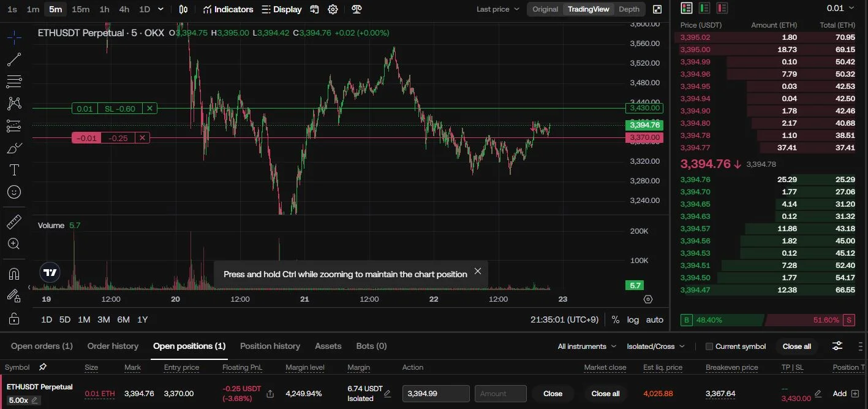868x409 pixels.
Task: Open the emoji icons tool
Action: [14, 192]
